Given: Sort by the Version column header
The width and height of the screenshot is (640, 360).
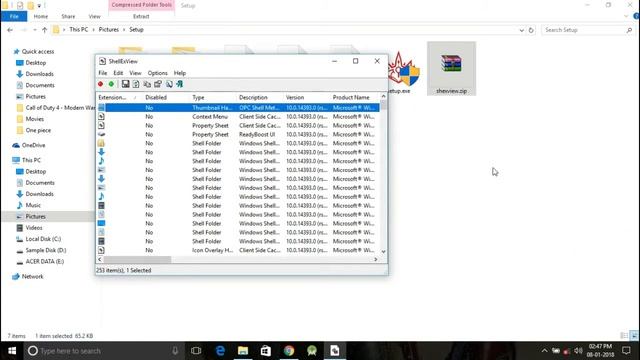Looking at the screenshot, I should click(x=307, y=98).
